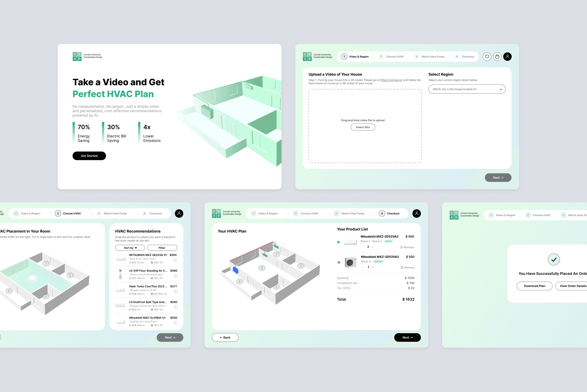587x392 pixels.
Task: Open the favorites heart icon
Action: coord(487,56)
